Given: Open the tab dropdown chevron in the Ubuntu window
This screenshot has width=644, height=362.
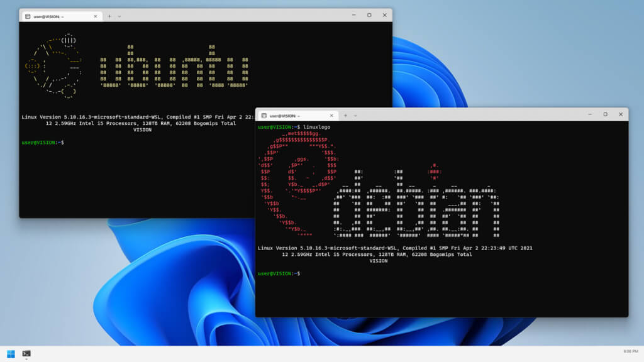Looking at the screenshot, I should coord(119,16).
